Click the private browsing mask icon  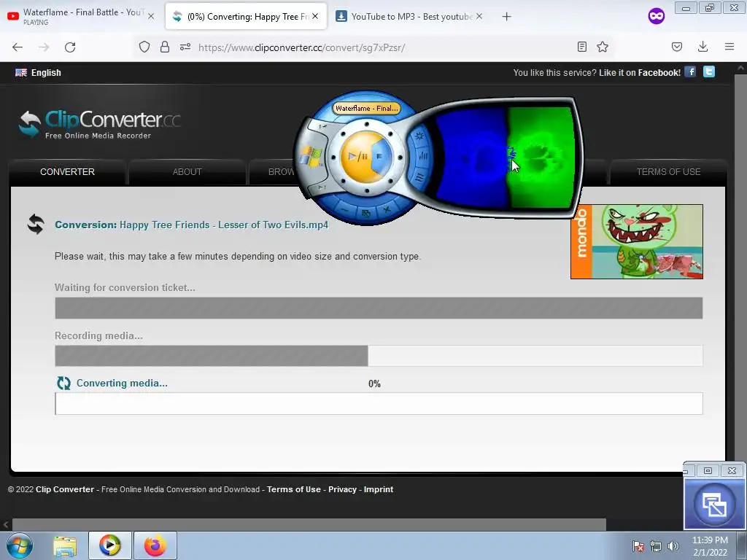point(656,16)
